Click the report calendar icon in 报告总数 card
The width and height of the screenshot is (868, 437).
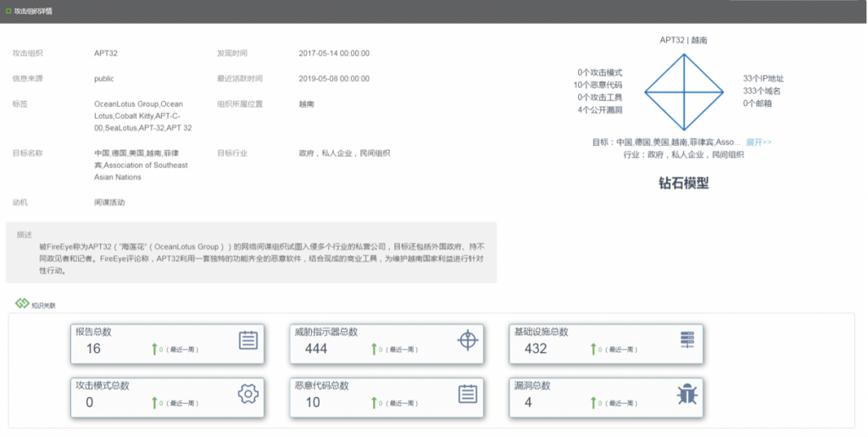click(248, 340)
